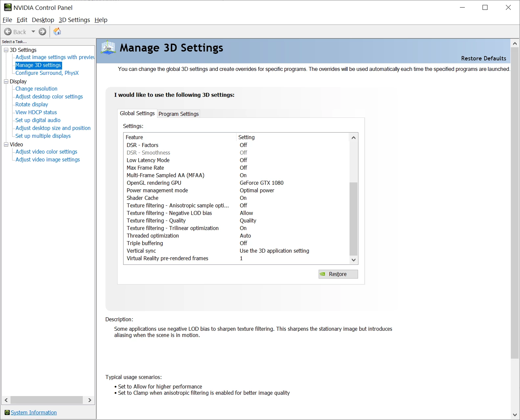Select the Shader Cache row
The height and width of the screenshot is (420, 520).
click(x=237, y=198)
